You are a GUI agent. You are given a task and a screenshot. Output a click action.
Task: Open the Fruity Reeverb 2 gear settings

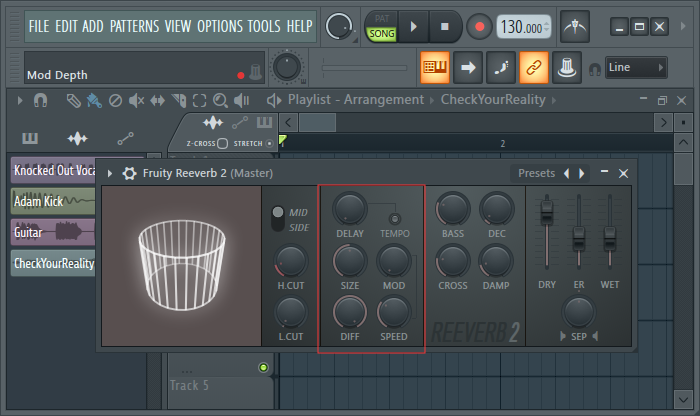coord(129,173)
